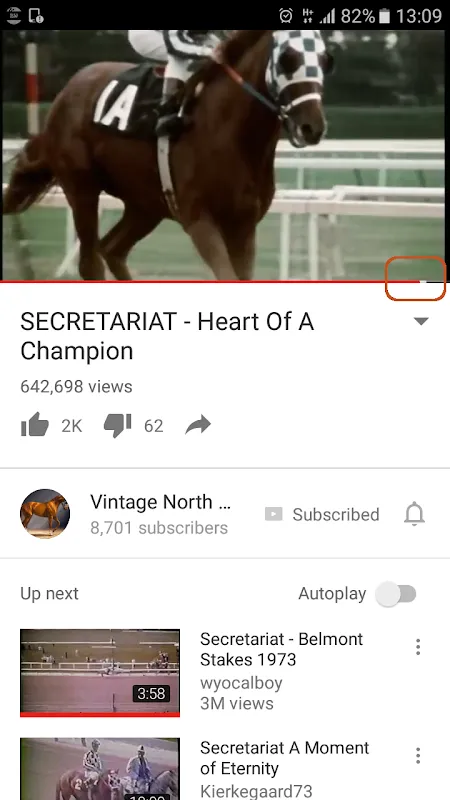The height and width of the screenshot is (800, 450).
Task: Open Secretariat - Belmont Stakes 1973 video title
Action: (x=281, y=649)
